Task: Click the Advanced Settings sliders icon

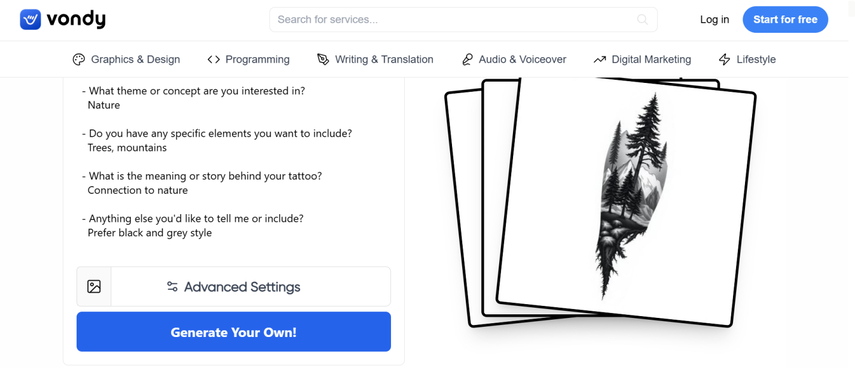Action: [172, 287]
